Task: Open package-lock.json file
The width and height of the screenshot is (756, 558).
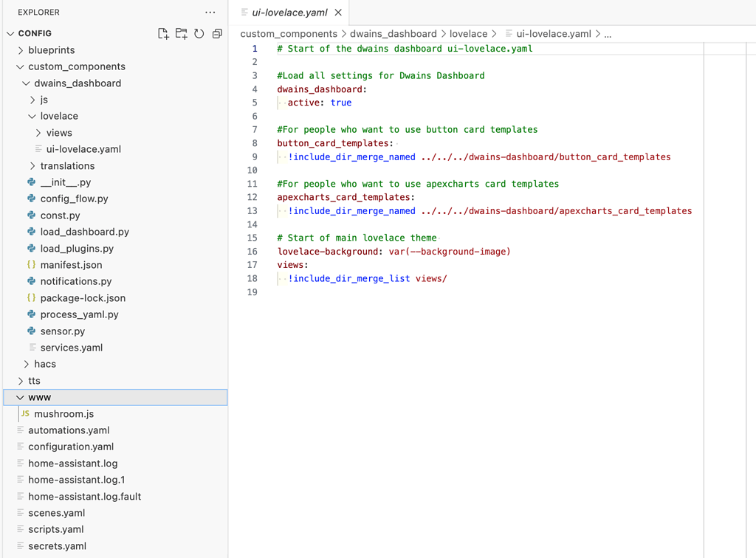Action: click(x=83, y=298)
